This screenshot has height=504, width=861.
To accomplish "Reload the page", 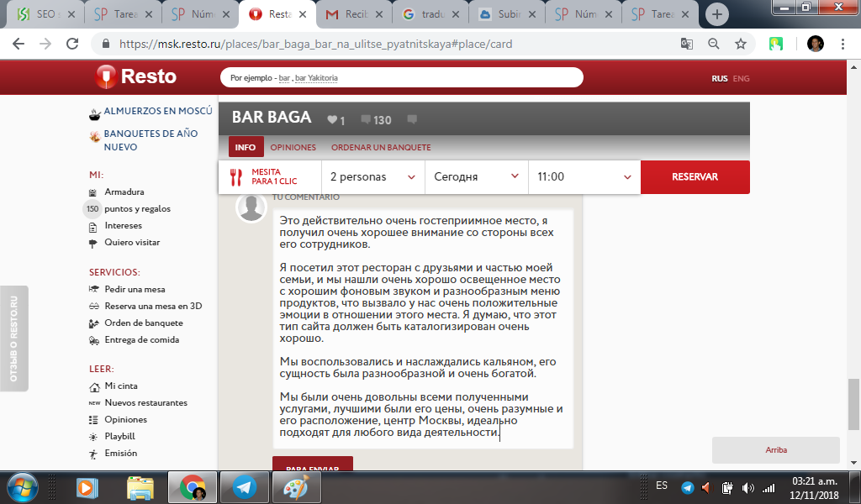I will coord(72,44).
